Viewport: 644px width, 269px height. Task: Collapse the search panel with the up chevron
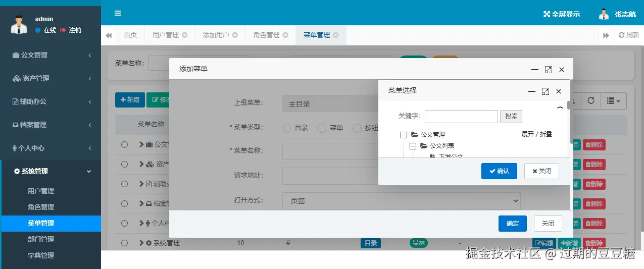pyautogui.click(x=560, y=107)
